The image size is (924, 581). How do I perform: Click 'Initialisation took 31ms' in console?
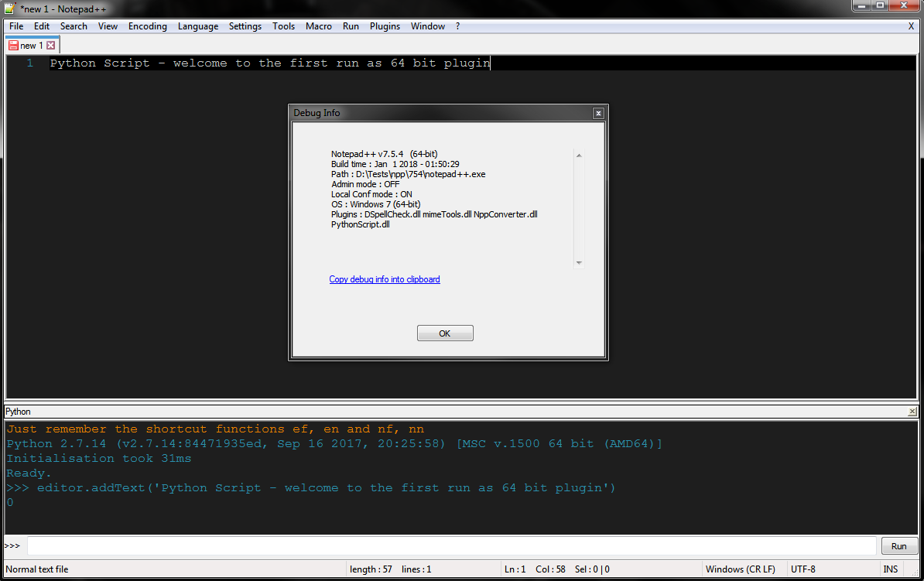99,459
